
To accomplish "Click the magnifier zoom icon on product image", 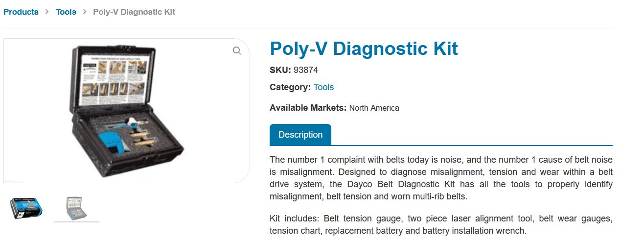I will 237,51.
